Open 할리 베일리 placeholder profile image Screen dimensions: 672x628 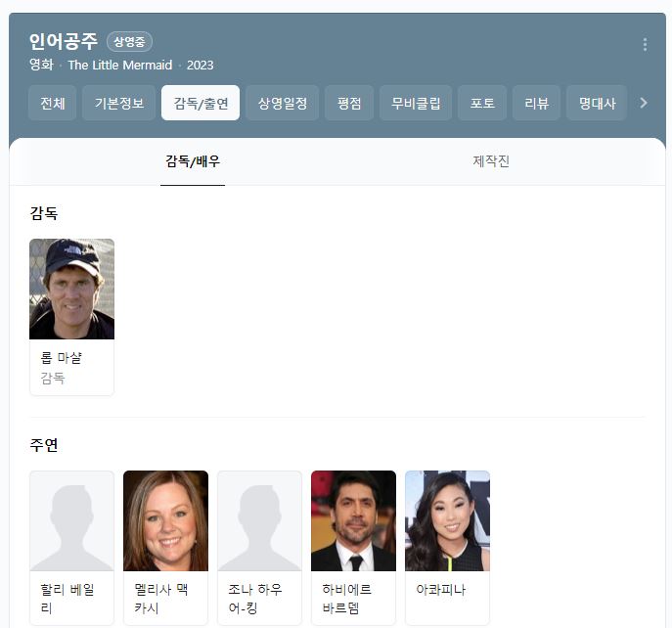pyautogui.click(x=72, y=520)
